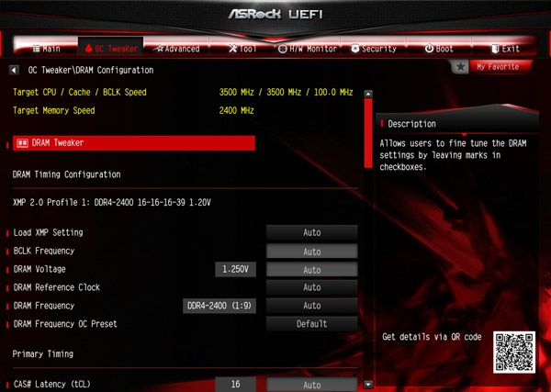Select the DRAM Reference Clock label

click(57, 287)
